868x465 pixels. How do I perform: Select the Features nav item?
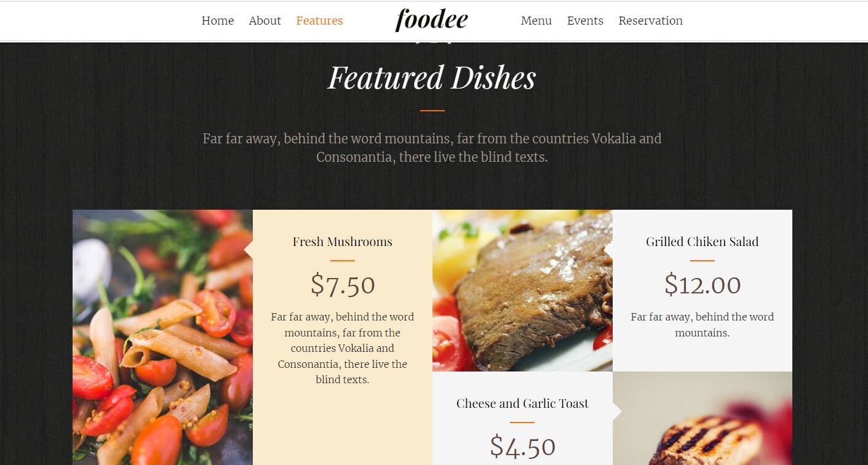(320, 20)
